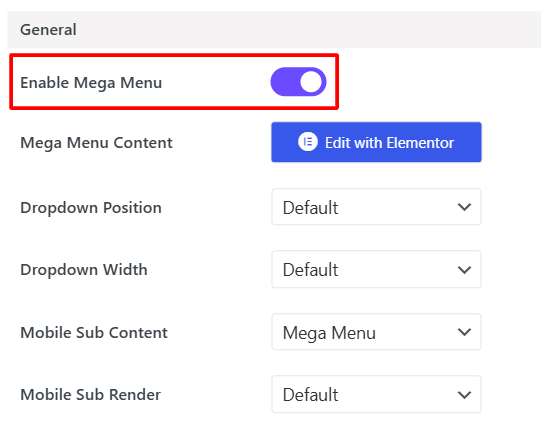Open the Mobile Sub Content dropdown
This screenshot has height=430, width=541.
pos(376,332)
